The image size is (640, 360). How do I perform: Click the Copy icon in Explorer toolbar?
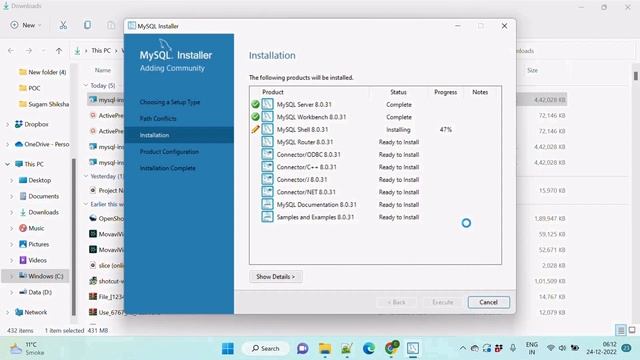(87, 25)
